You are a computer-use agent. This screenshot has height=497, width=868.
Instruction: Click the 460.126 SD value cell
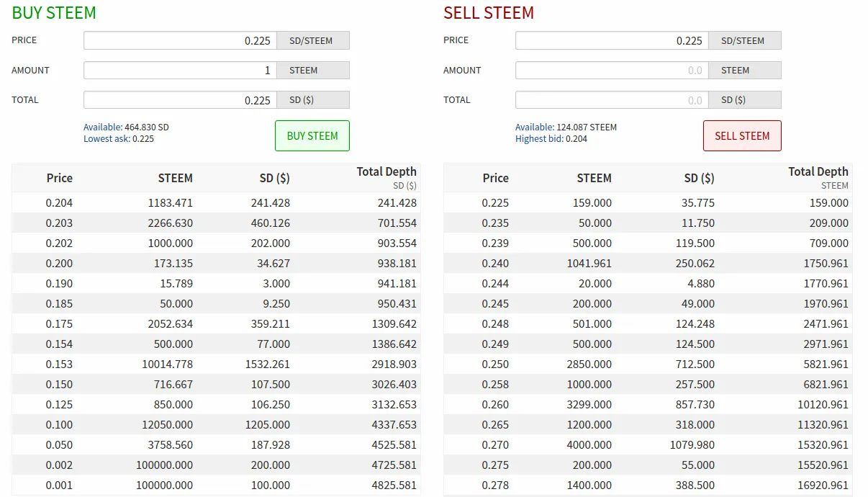coord(271,223)
